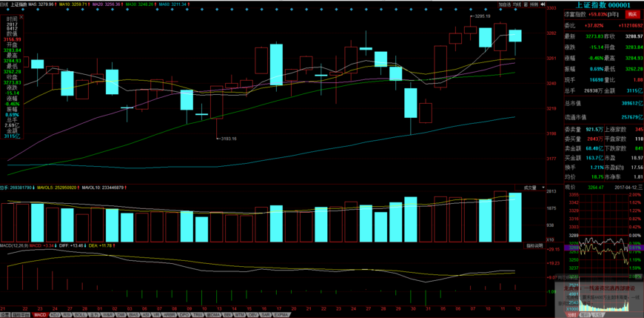
Task: Click the red 购买 button
Action: tap(632, 14)
